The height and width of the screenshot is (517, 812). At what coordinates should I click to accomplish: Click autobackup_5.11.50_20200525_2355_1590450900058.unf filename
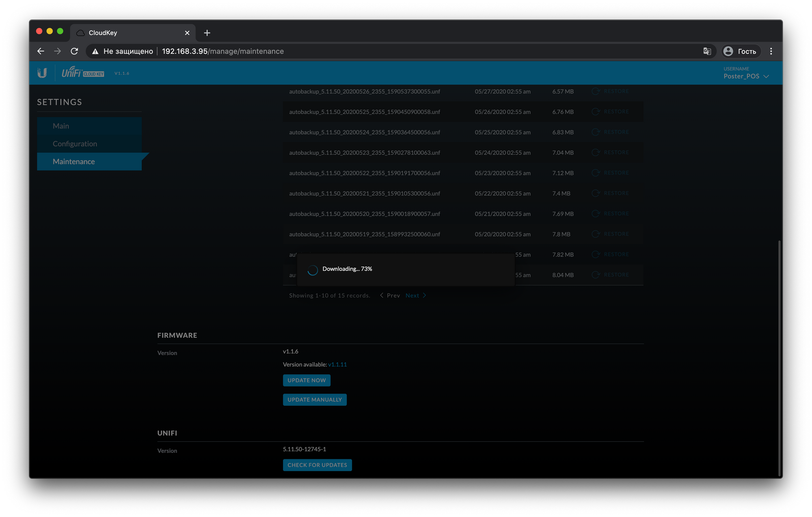click(x=365, y=112)
